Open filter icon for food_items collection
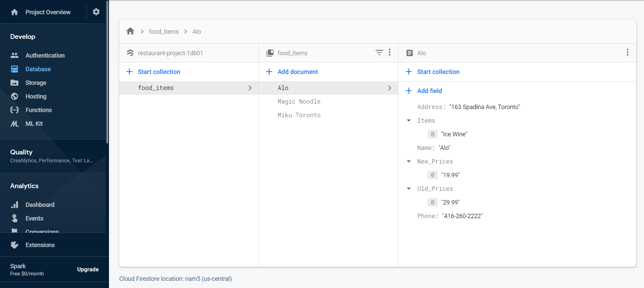This screenshot has width=644, height=288. point(379,52)
